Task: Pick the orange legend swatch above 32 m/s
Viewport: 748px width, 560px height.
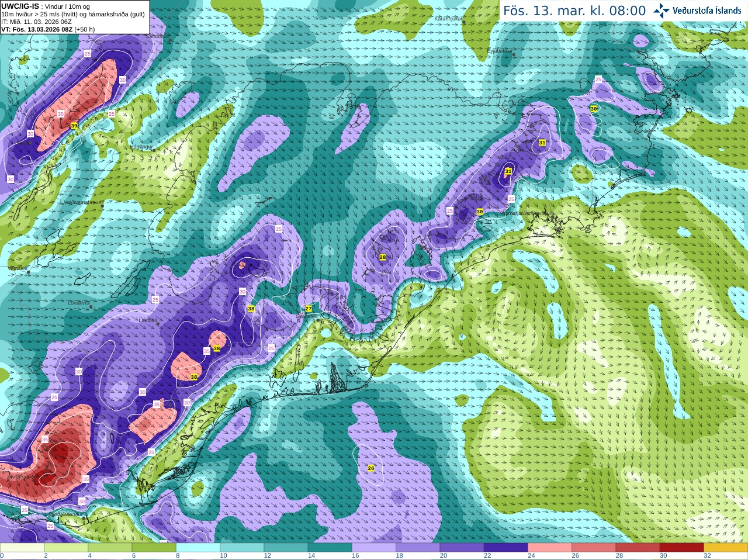Action: (726, 548)
